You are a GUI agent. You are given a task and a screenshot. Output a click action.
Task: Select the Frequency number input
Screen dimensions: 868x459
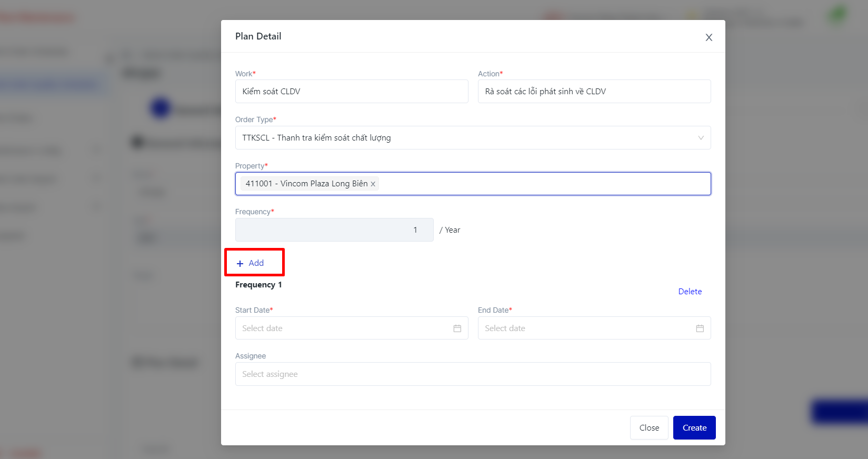coord(334,230)
